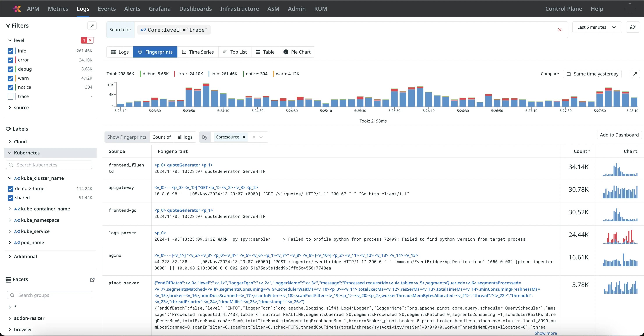The width and height of the screenshot is (644, 336).
Task: Click the refresh logs icon
Action: [633, 27]
